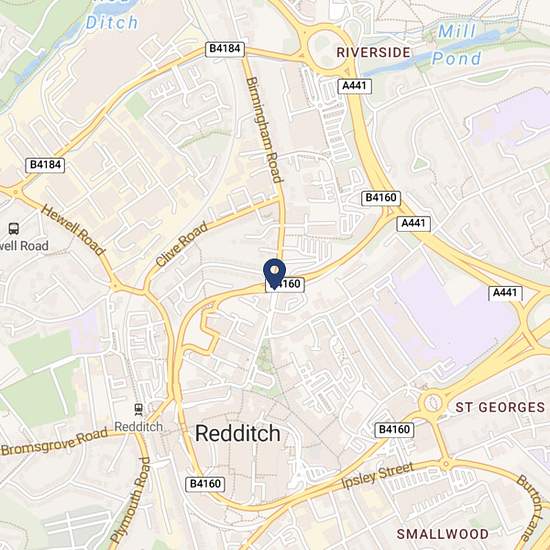Click the Bromsgrove Road street label

point(54,442)
